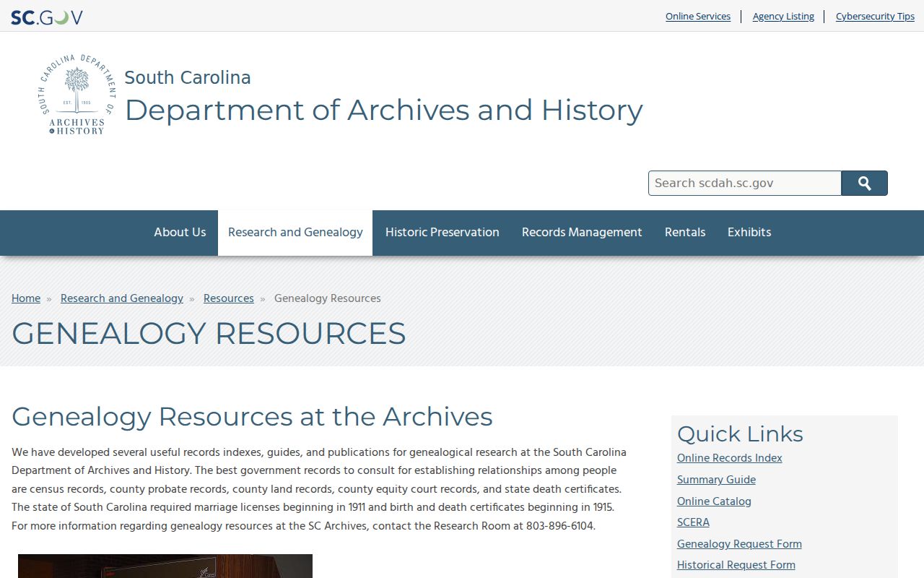Click the Department of Archives and History title
This screenshot has width=924, height=578.
coord(384,111)
